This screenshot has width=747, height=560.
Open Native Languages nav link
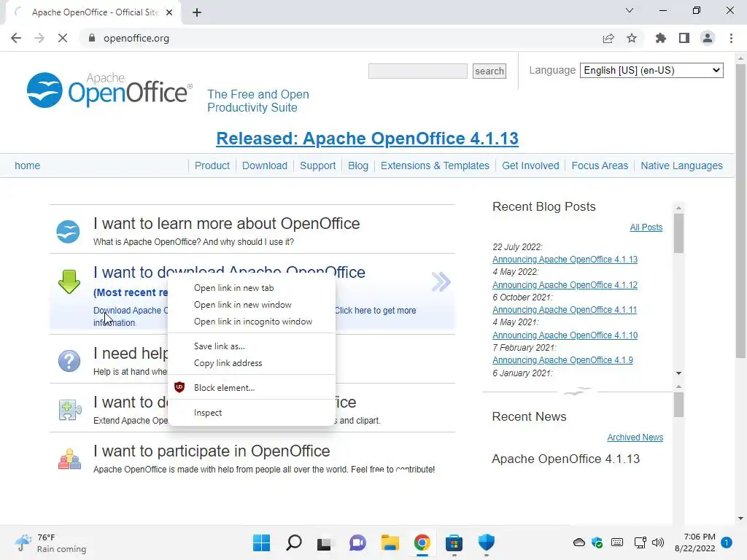click(x=681, y=166)
